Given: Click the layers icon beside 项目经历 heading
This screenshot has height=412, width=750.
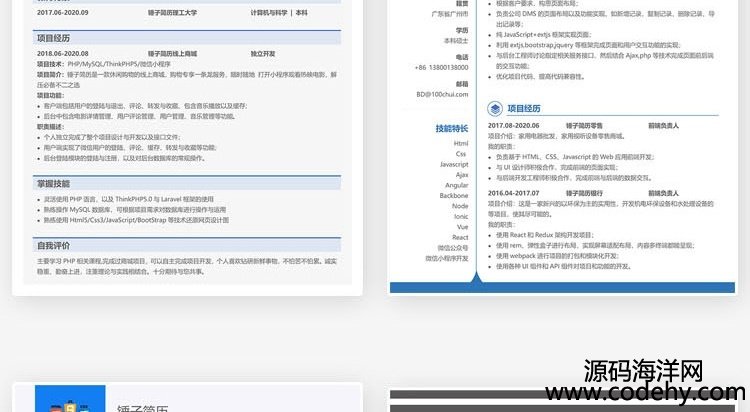Looking at the screenshot, I should tap(495, 108).
